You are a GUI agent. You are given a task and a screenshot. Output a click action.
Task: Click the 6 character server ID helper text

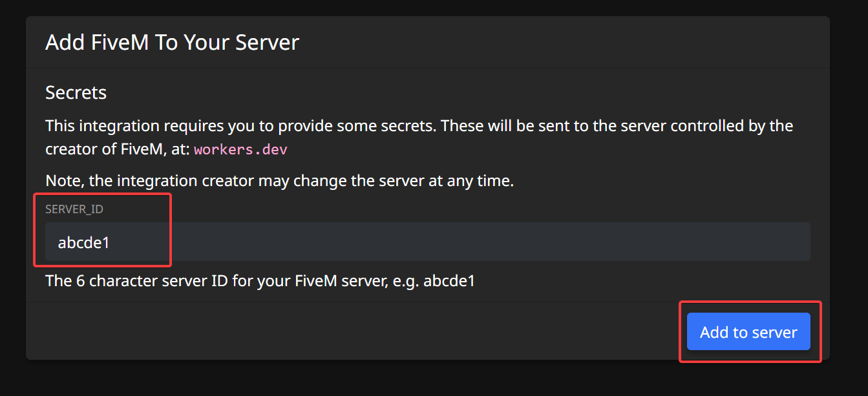[x=259, y=280]
